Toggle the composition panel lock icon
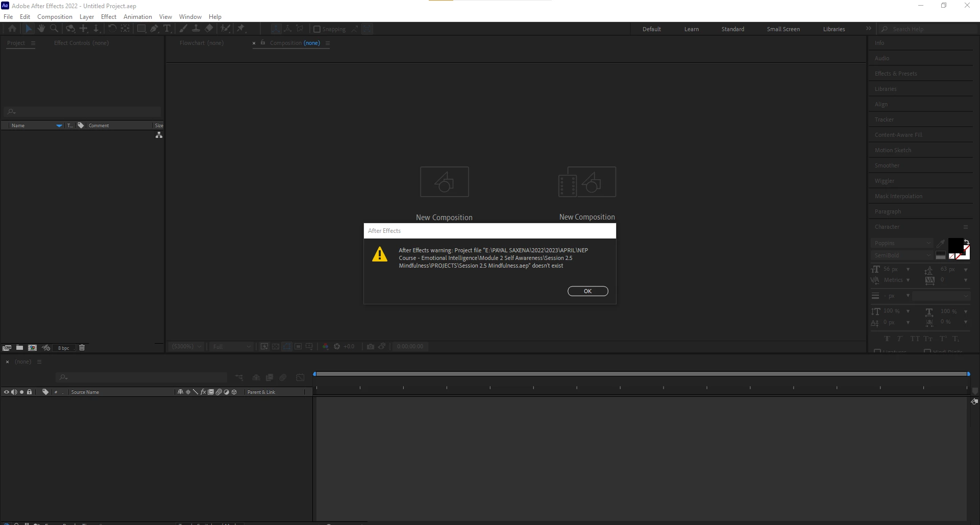This screenshot has width=980, height=525. pyautogui.click(x=263, y=42)
